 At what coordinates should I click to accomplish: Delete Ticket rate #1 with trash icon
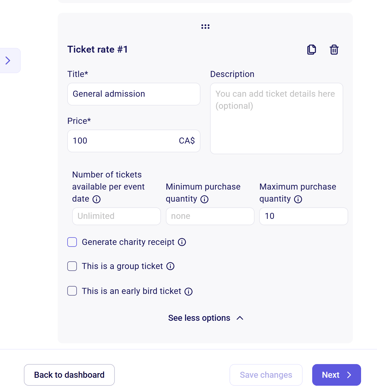click(x=334, y=50)
